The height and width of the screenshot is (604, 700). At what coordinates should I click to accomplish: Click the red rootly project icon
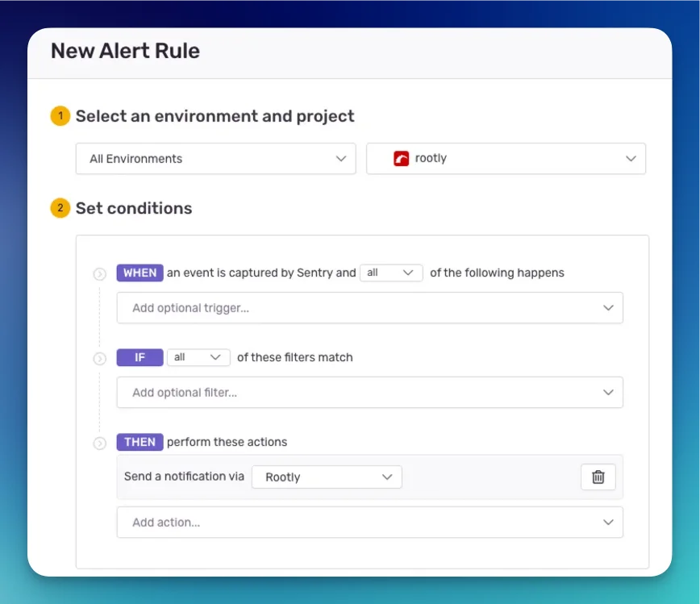(x=402, y=159)
